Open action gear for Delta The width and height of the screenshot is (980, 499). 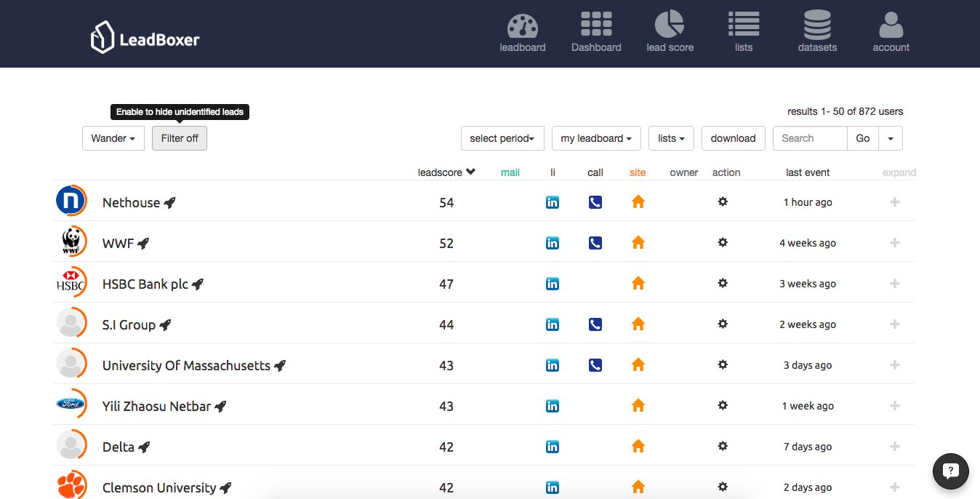click(x=723, y=446)
